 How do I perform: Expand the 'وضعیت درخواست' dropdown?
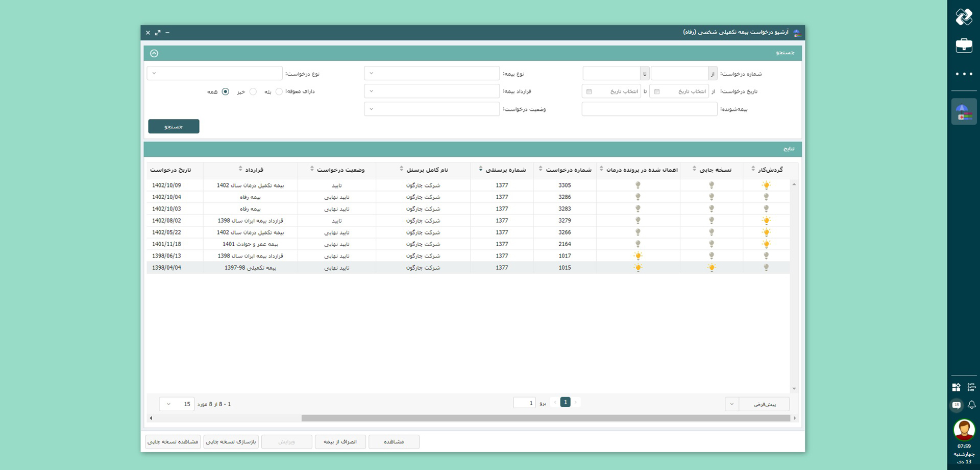click(431, 109)
